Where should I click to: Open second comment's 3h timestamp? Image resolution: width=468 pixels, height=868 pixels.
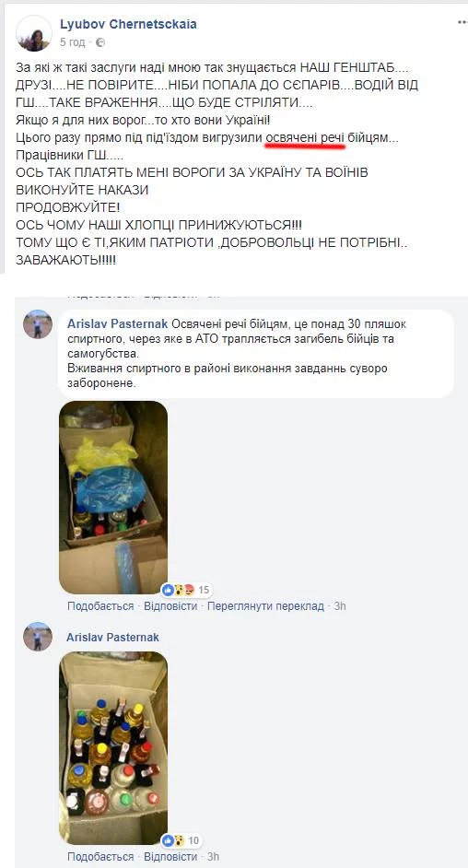click(x=213, y=857)
